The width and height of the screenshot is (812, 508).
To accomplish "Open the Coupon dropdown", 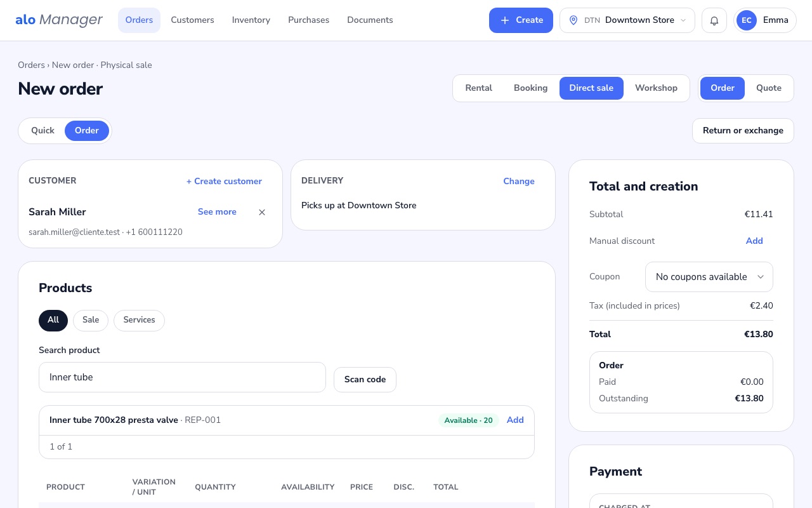I will 709,277.
